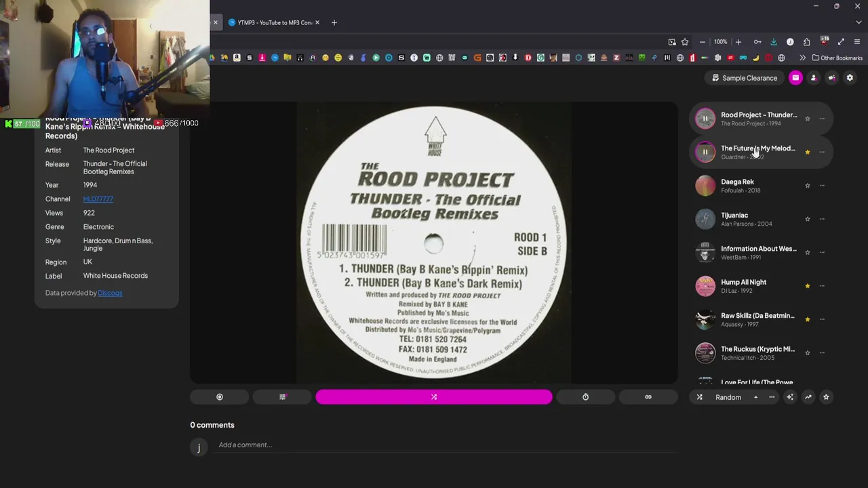This screenshot has height=488, width=868.
Task: Unfavorite The Future Is My Melody track
Action: click(x=807, y=152)
